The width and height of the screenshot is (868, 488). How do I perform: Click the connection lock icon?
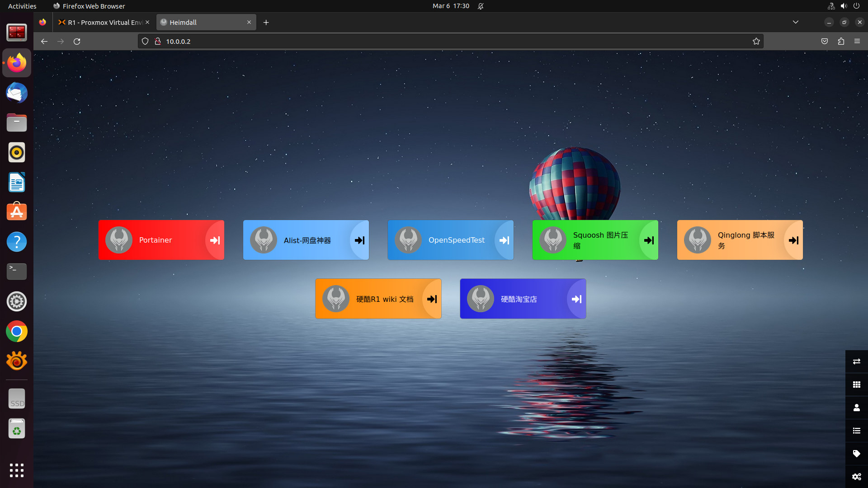coord(158,41)
